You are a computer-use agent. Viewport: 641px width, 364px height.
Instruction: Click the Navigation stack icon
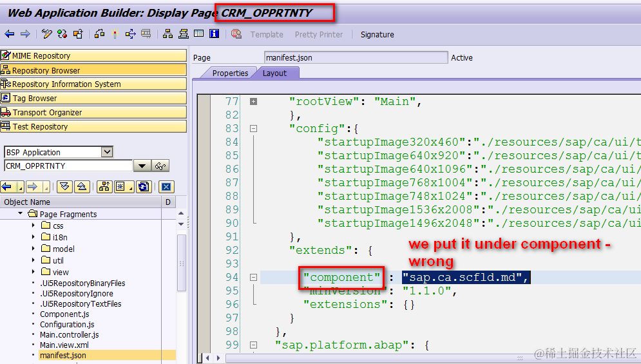pos(183,34)
